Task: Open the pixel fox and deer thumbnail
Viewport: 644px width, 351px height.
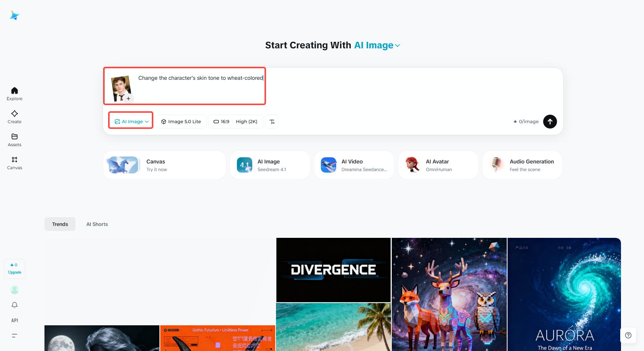Action: pyautogui.click(x=449, y=295)
